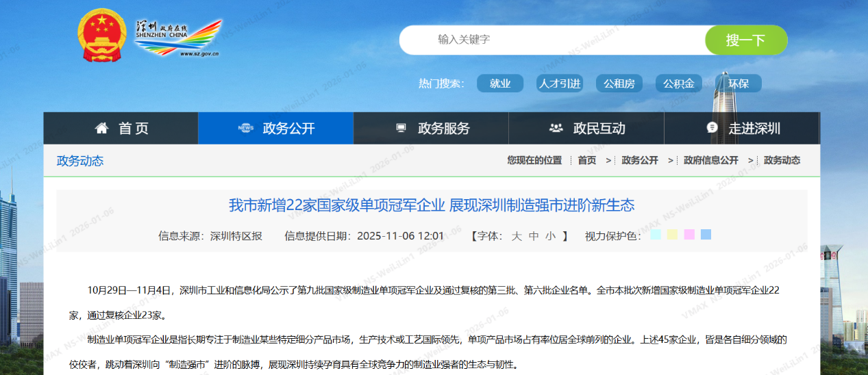Click the people icon beside 政民互动
The width and height of the screenshot is (868, 375).
tap(556, 129)
